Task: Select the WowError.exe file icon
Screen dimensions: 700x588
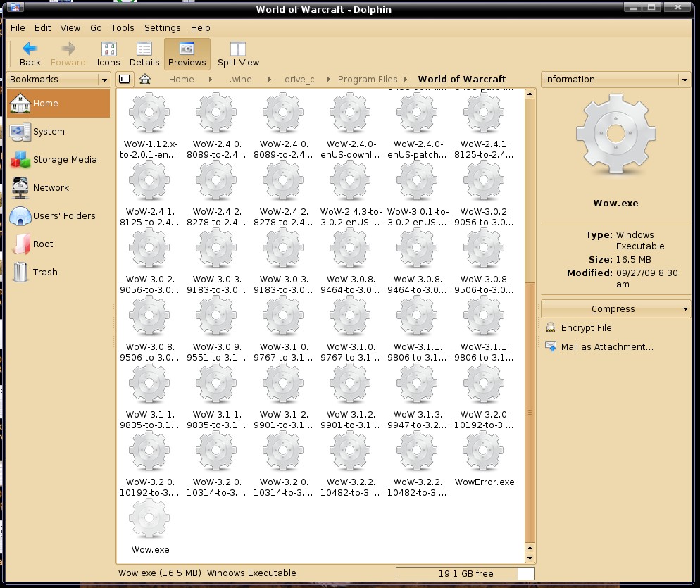Action: 484,451
